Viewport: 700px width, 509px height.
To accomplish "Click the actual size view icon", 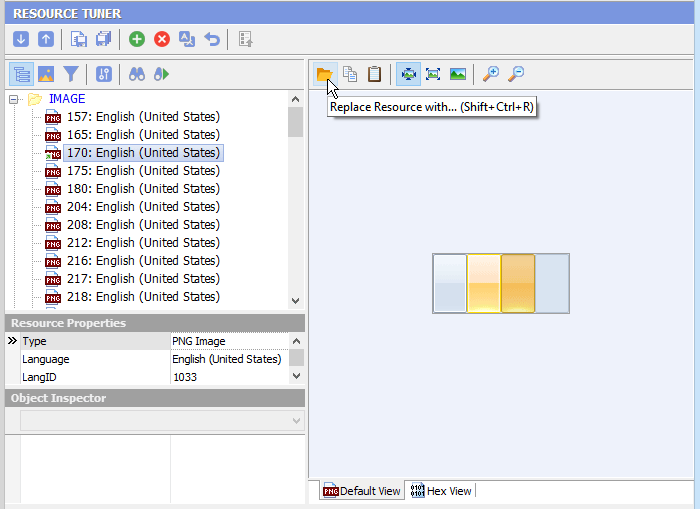I will point(433,74).
